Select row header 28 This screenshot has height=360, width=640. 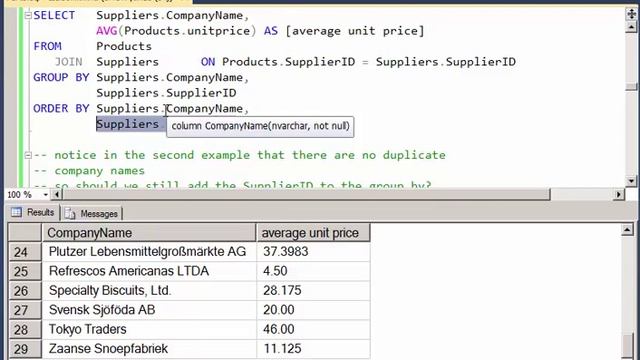tap(25, 329)
